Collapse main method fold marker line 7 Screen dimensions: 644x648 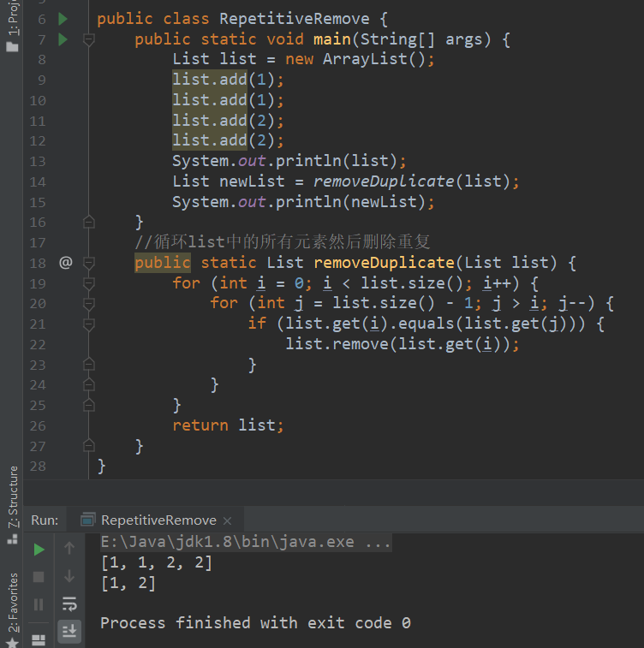88,39
